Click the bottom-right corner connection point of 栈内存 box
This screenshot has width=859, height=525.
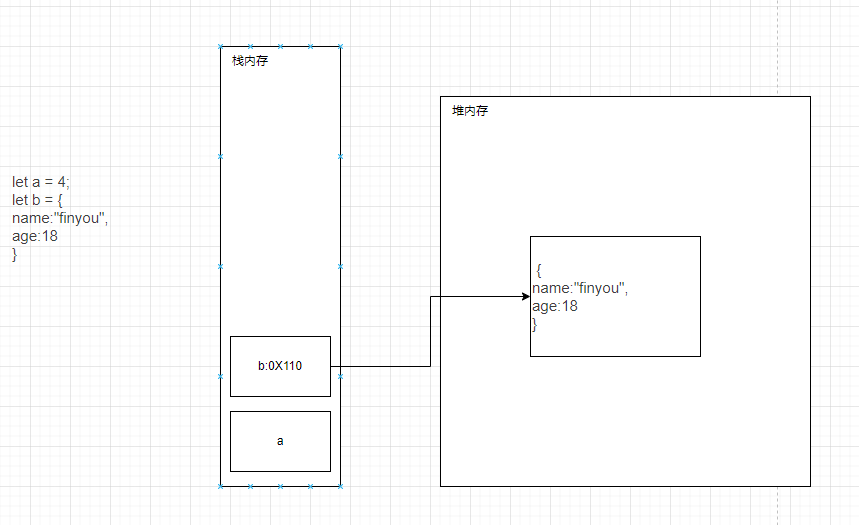click(340, 486)
